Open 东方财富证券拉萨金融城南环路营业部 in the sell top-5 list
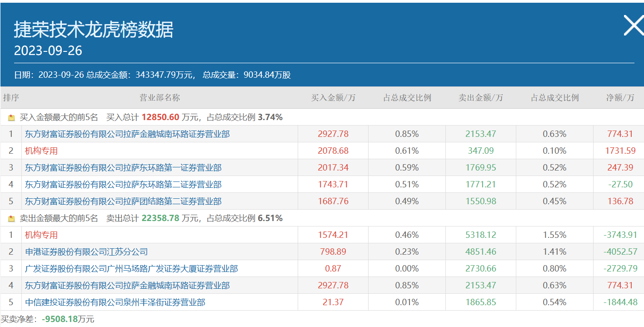 [x=127, y=286]
